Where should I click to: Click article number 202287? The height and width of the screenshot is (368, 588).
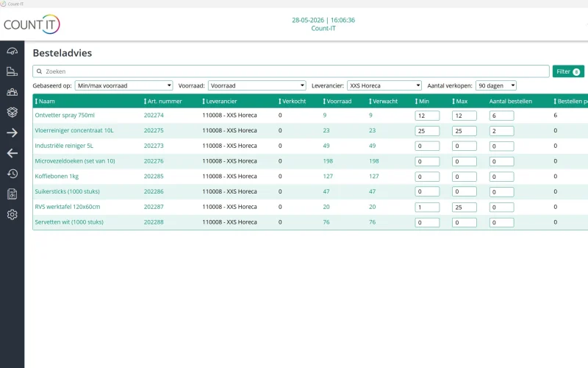(x=154, y=207)
